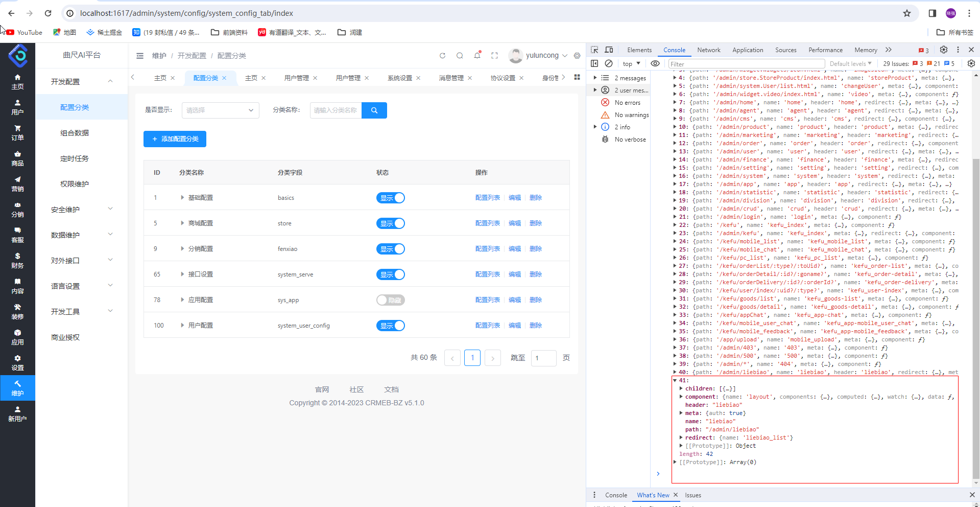This screenshot has height=507, width=980.
Task: Expand the 对外接口 menu group
Action: click(82, 261)
